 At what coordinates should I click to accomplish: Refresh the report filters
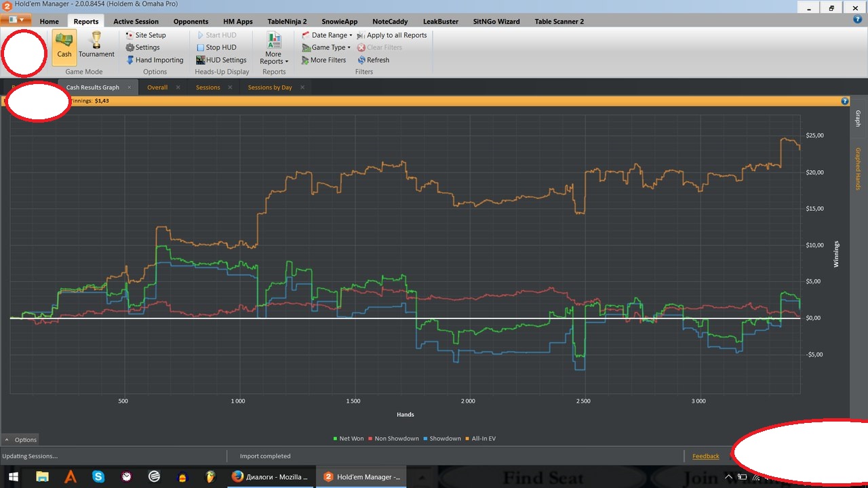coord(374,60)
